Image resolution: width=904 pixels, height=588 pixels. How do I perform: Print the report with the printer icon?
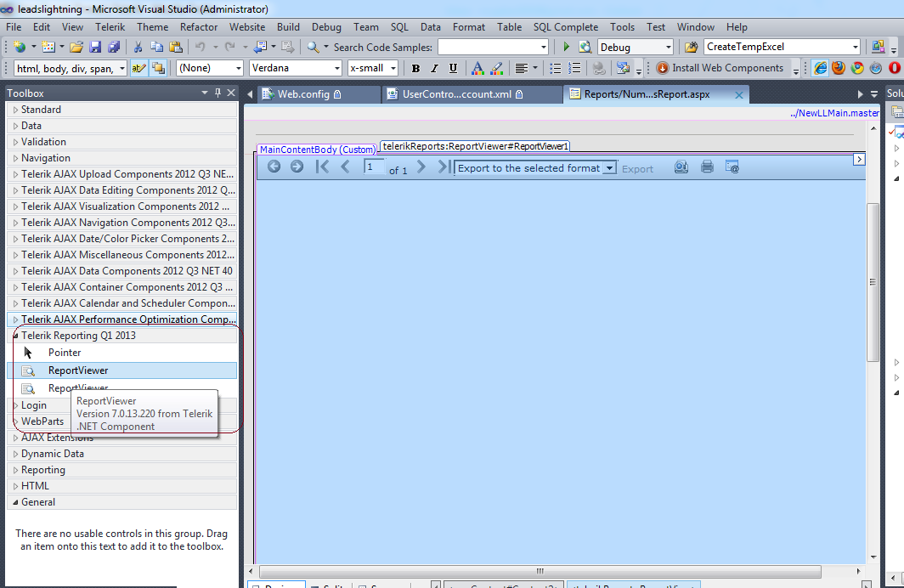(707, 167)
